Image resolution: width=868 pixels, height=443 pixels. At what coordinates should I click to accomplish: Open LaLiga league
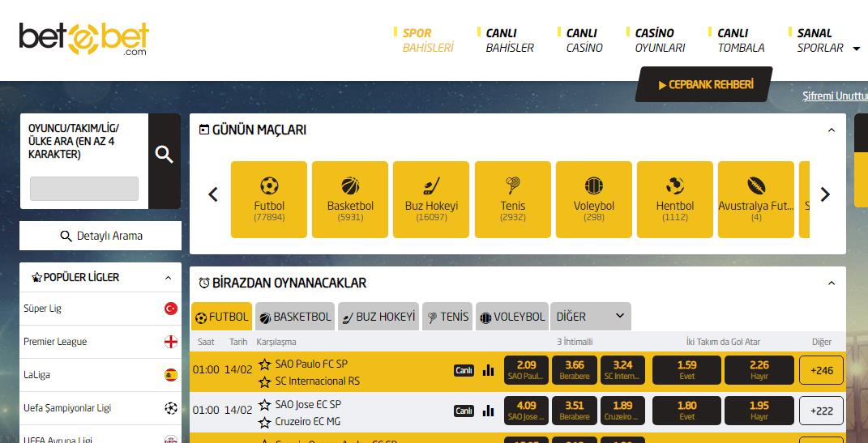pyautogui.click(x=100, y=375)
